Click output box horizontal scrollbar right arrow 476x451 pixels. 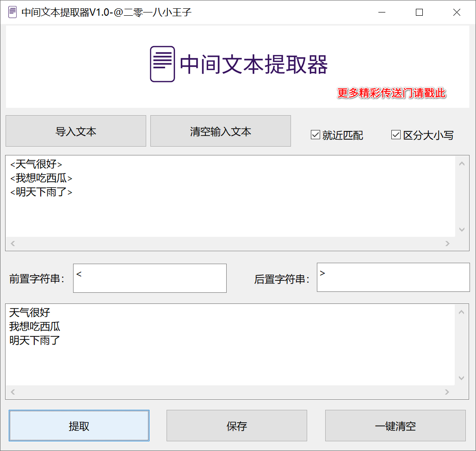click(447, 392)
